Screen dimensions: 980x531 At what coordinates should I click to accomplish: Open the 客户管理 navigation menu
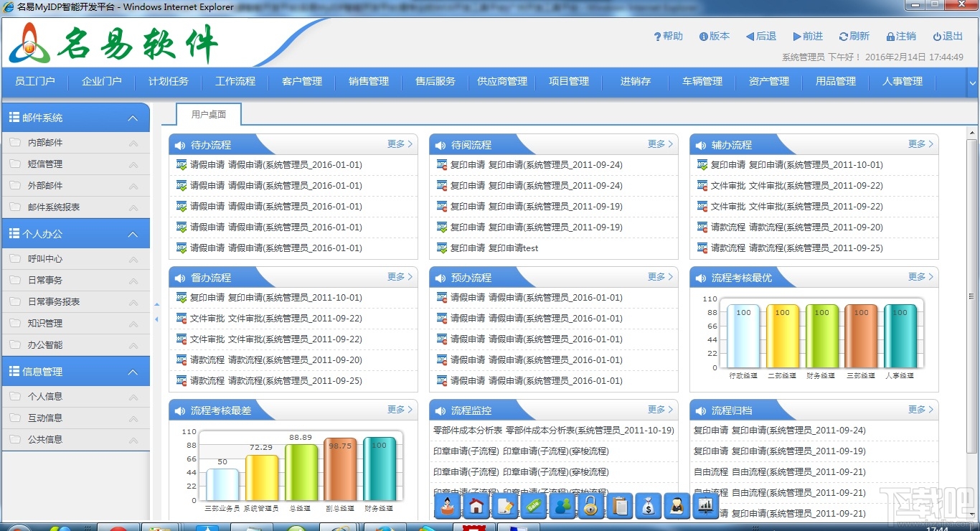pos(302,82)
